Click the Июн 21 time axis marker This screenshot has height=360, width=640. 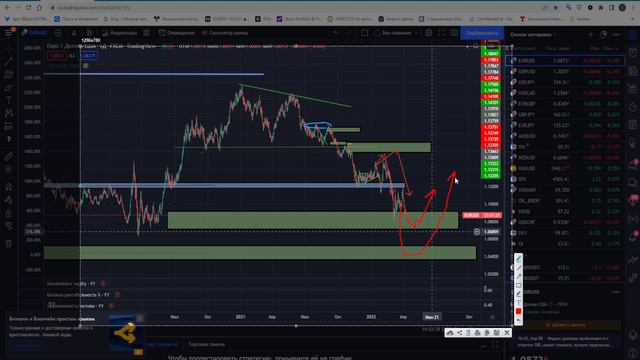(x=431, y=317)
